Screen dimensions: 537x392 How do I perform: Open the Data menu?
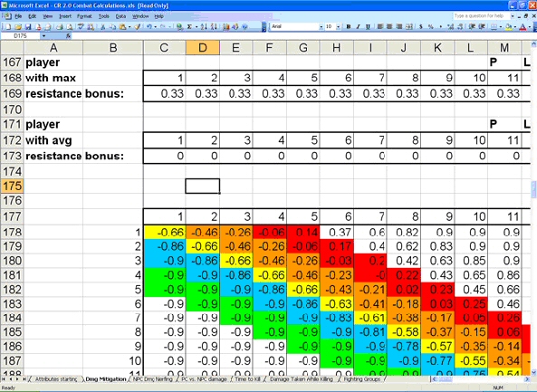coord(120,16)
